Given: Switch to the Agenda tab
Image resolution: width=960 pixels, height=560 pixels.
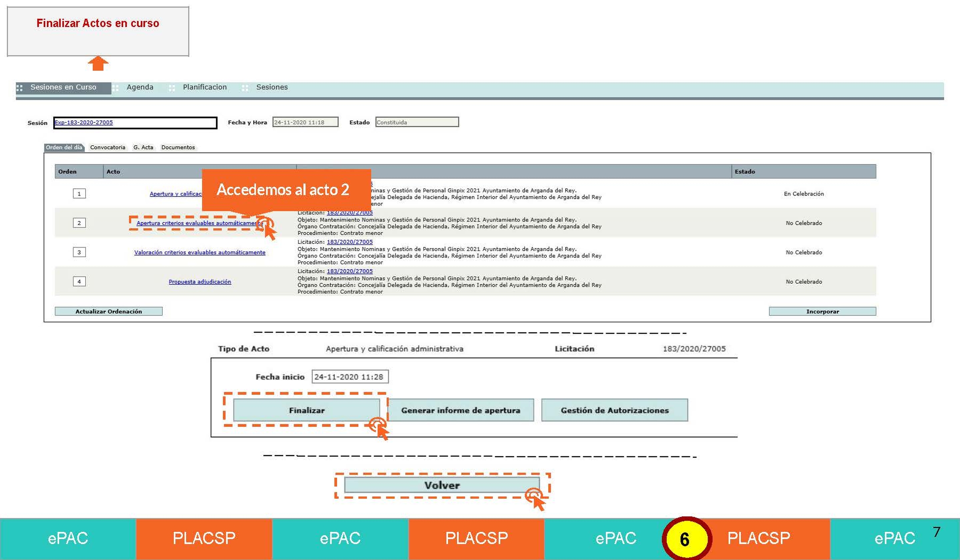Looking at the screenshot, I should [140, 87].
